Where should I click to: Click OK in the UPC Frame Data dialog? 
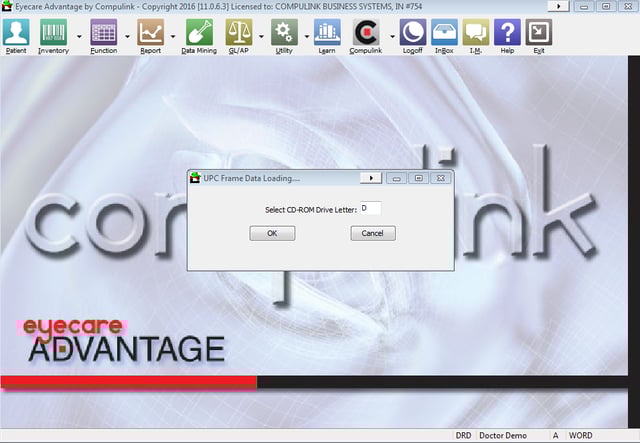point(272,233)
